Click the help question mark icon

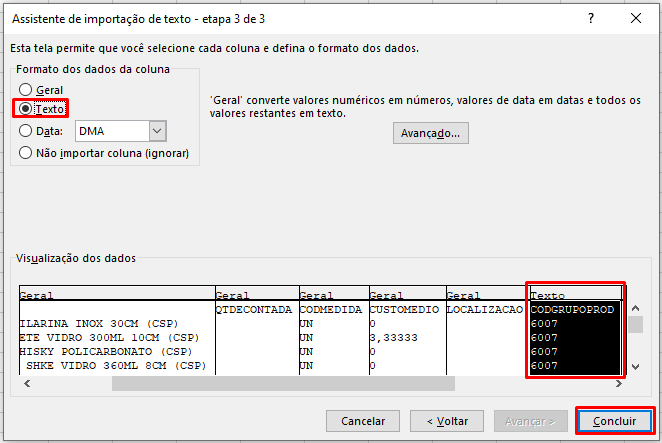pos(591,18)
